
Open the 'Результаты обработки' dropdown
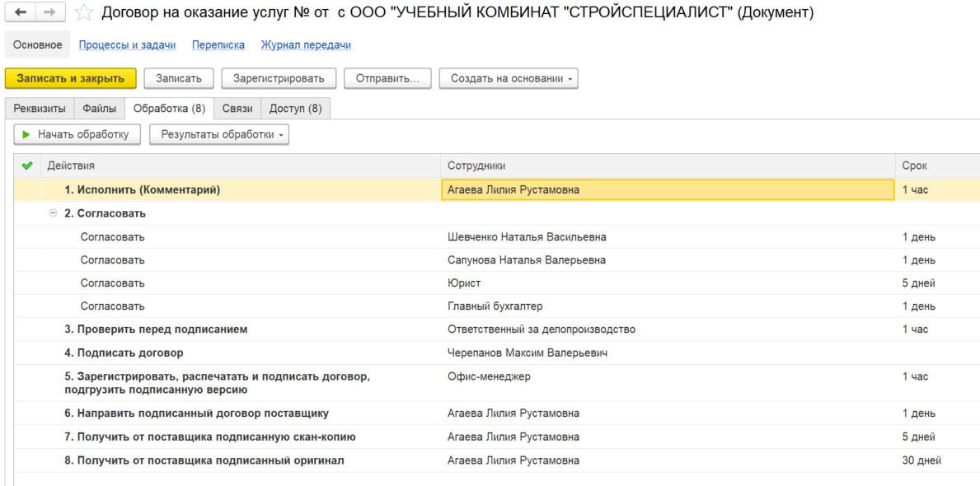click(218, 134)
